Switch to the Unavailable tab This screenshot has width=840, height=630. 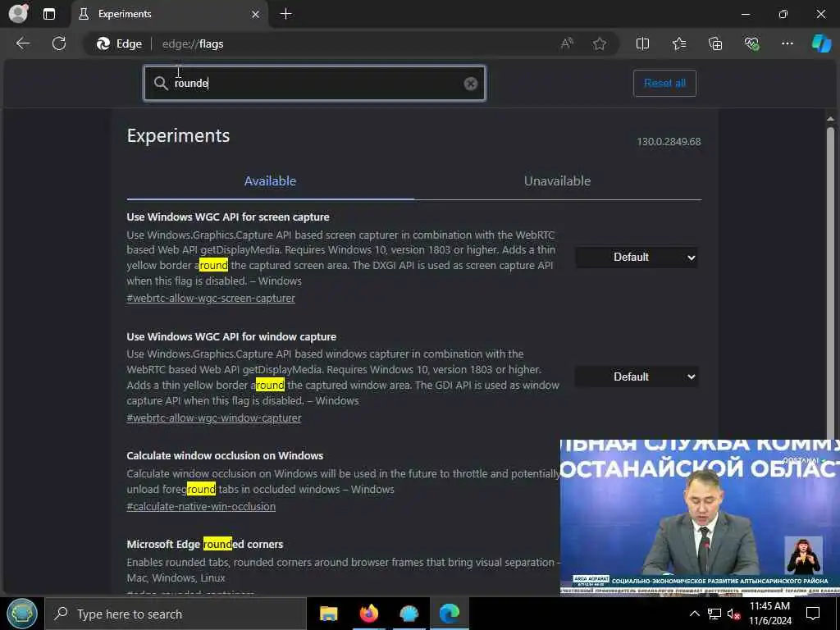(x=557, y=181)
